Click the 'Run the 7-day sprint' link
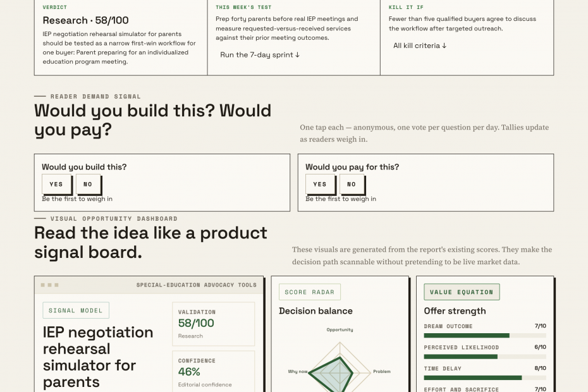Image resolution: width=588 pixels, height=392 pixels. [x=260, y=55]
